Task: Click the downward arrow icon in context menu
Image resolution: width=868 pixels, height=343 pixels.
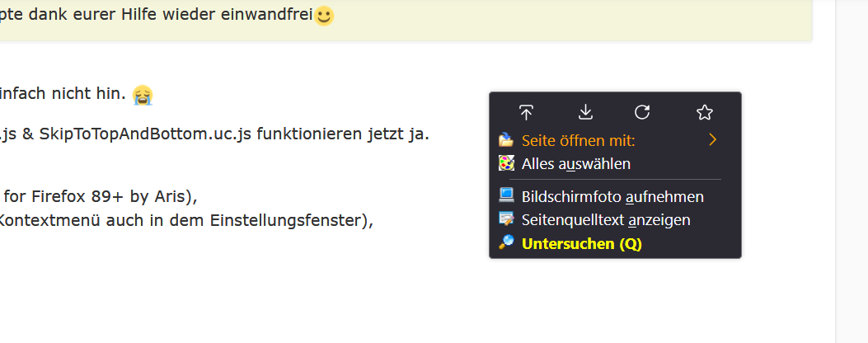Action: pyautogui.click(x=585, y=112)
